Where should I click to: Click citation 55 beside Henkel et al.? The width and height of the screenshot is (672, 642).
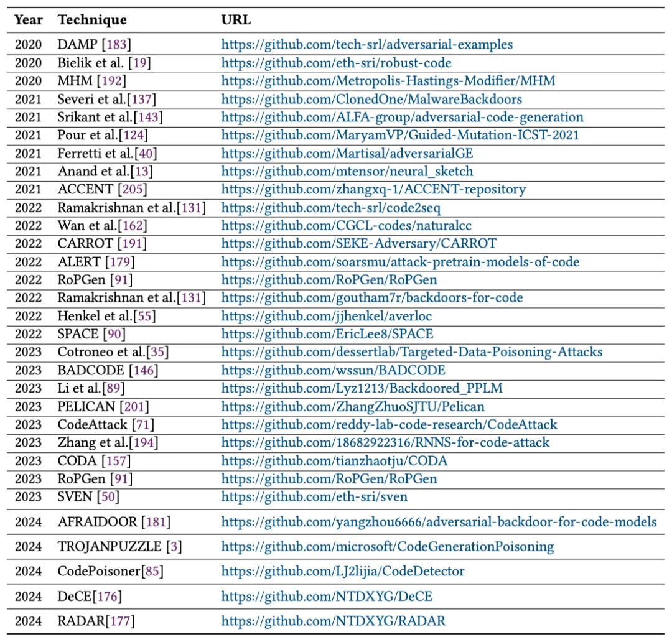[x=144, y=316]
